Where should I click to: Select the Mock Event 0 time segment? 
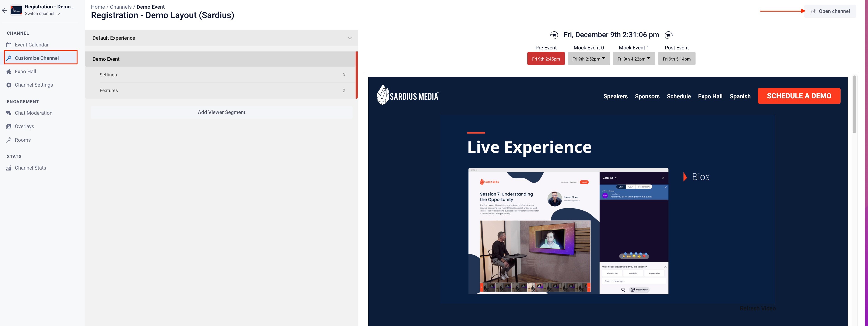pyautogui.click(x=588, y=58)
